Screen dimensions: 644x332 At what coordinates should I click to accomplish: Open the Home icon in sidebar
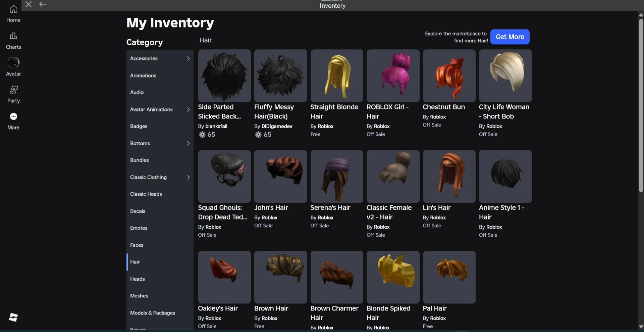point(13,9)
